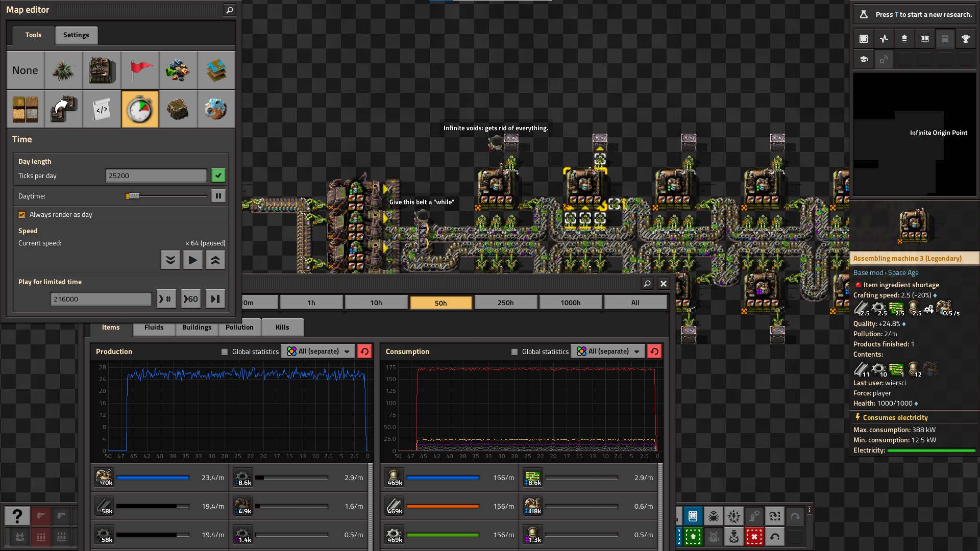Select the entities machine tool

coord(102,70)
